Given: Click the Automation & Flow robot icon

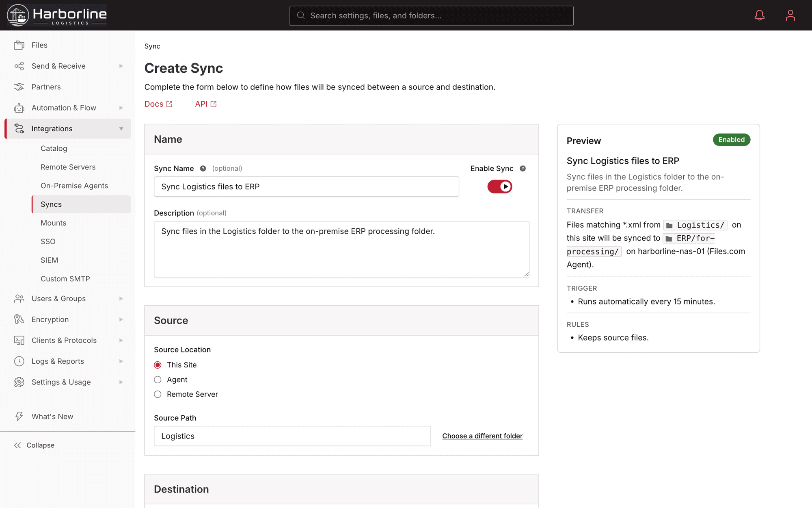Looking at the screenshot, I should tap(19, 108).
